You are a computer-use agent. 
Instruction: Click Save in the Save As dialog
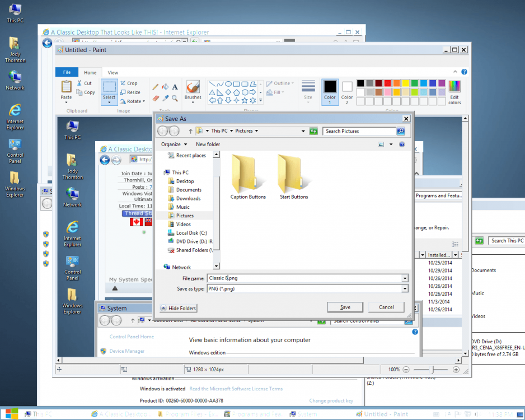[x=345, y=307]
